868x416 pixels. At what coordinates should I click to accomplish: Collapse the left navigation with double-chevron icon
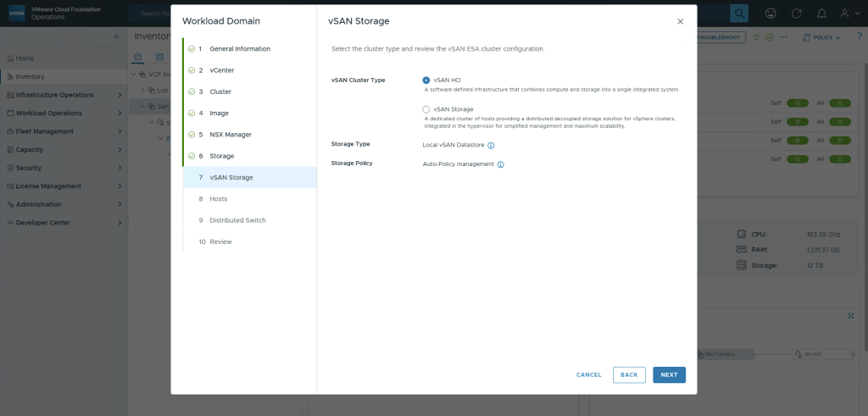[116, 37]
